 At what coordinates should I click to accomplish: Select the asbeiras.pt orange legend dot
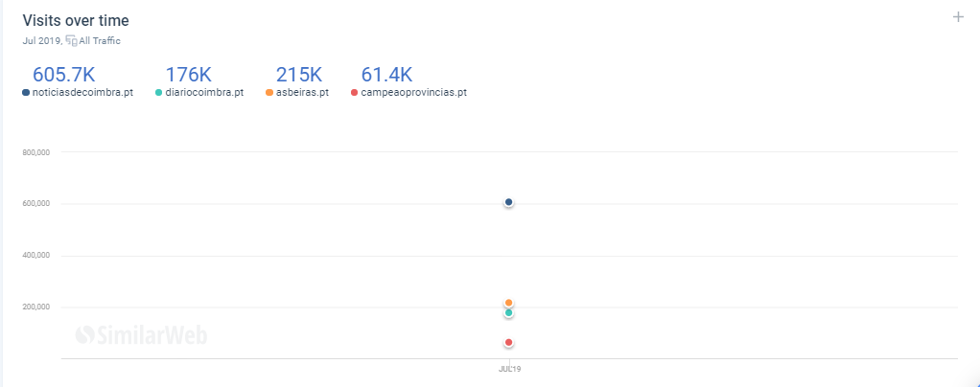[x=269, y=92]
